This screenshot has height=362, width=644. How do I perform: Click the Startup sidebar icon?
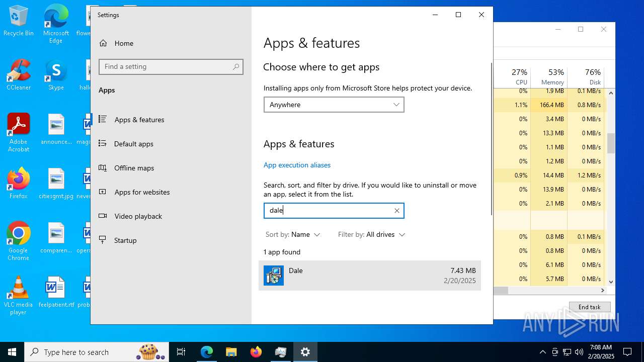pos(103,240)
